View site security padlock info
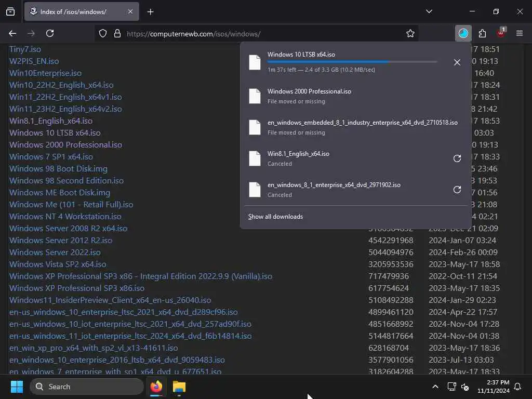Image resolution: width=532 pixels, height=399 pixels. point(117,34)
